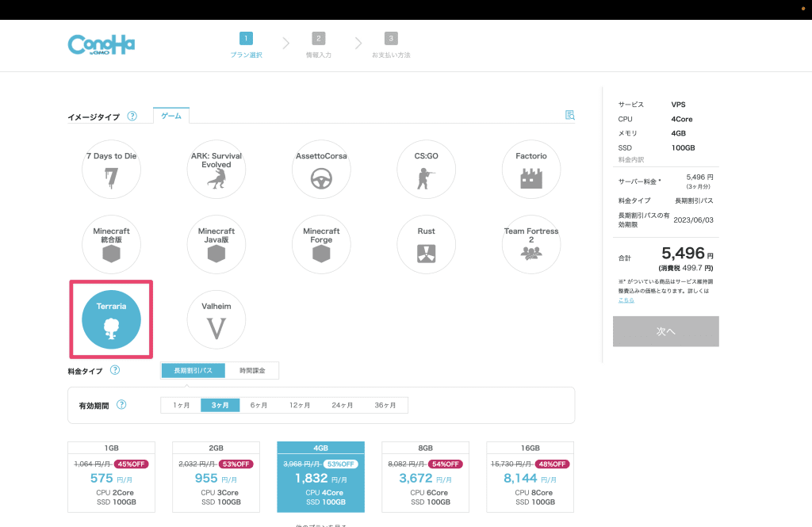Image resolution: width=812 pixels, height=527 pixels.
Task: Select the 1GB plan card
Action: click(x=111, y=477)
